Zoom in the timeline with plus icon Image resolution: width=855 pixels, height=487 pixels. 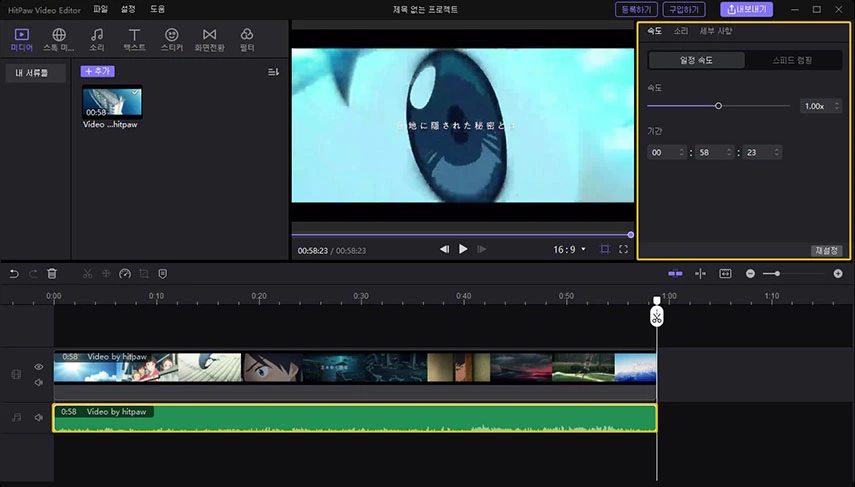pos(838,274)
